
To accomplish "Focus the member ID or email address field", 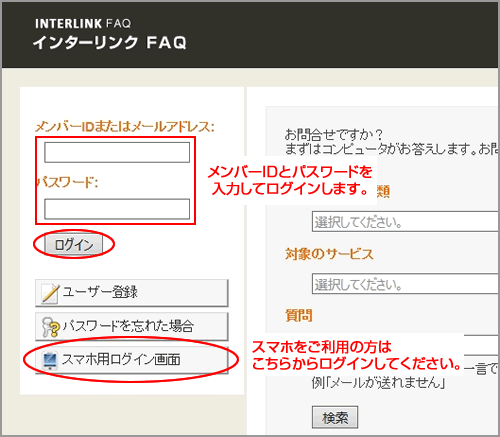I will pyautogui.click(x=117, y=152).
